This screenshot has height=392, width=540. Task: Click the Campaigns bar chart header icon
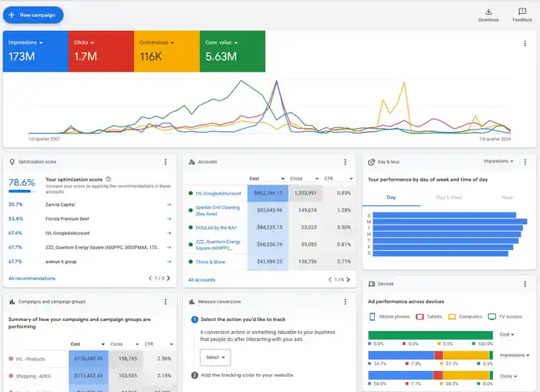point(12,302)
